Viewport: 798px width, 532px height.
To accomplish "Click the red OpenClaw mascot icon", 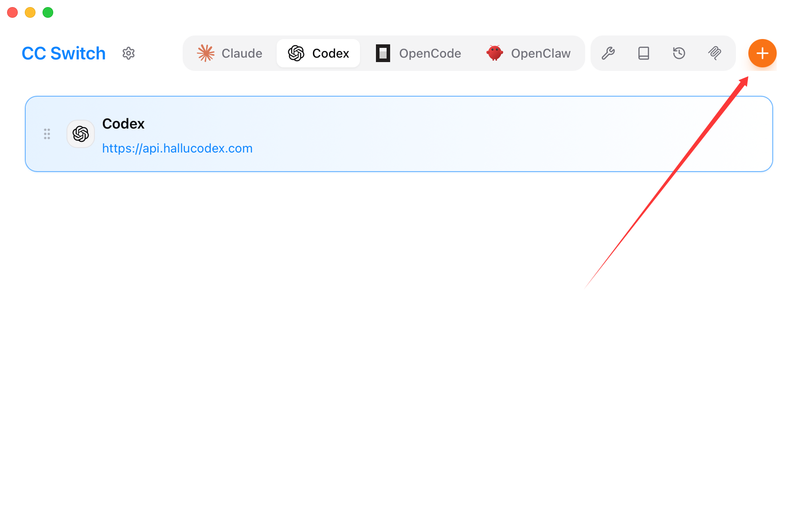I will coord(494,53).
